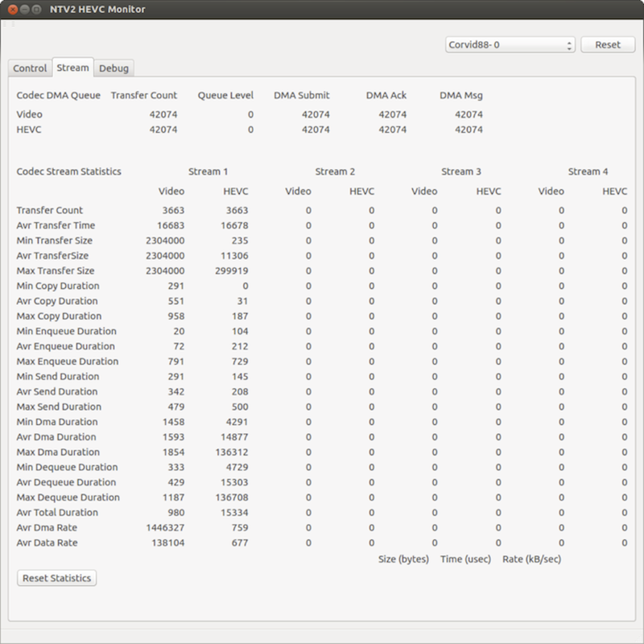The image size is (644, 644).
Task: Switch to the Control tab
Action: [30, 68]
